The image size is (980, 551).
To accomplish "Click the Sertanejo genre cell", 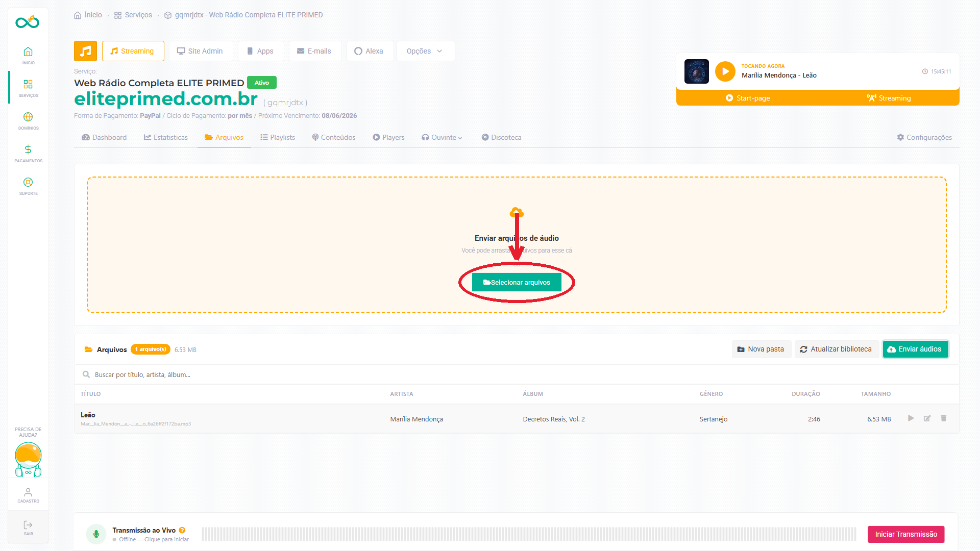I will pyautogui.click(x=714, y=419).
